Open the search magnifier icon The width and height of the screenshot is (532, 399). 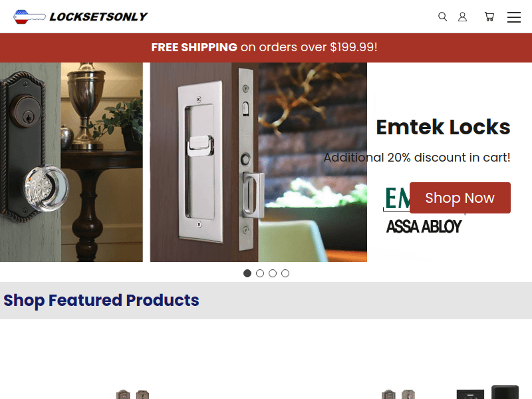pos(442,17)
